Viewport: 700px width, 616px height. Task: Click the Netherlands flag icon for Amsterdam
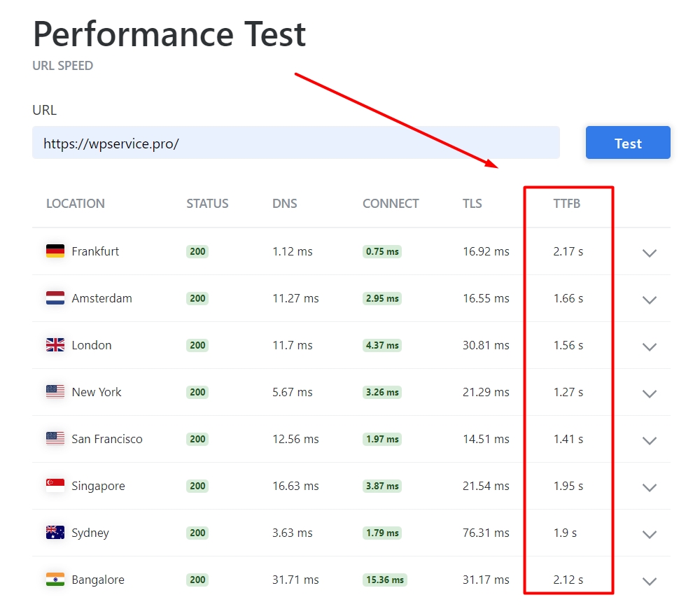tap(55, 297)
